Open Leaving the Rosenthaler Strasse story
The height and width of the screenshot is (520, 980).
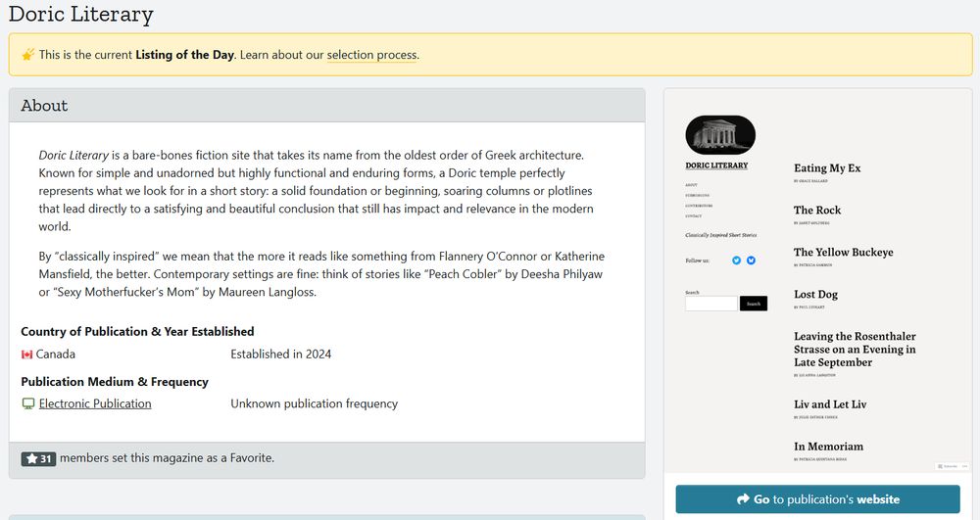[855, 350]
